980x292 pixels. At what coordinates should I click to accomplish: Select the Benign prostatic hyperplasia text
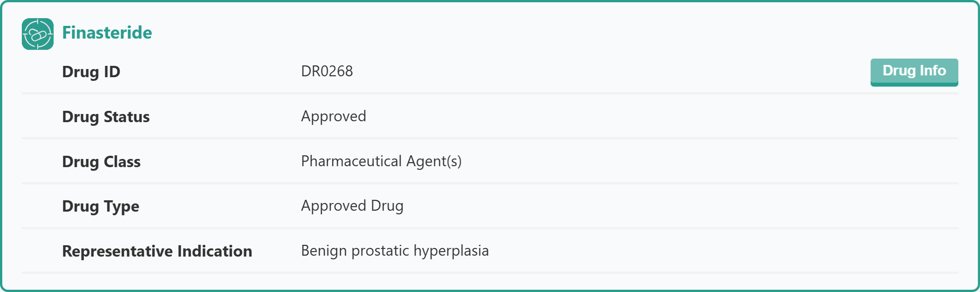coord(395,251)
